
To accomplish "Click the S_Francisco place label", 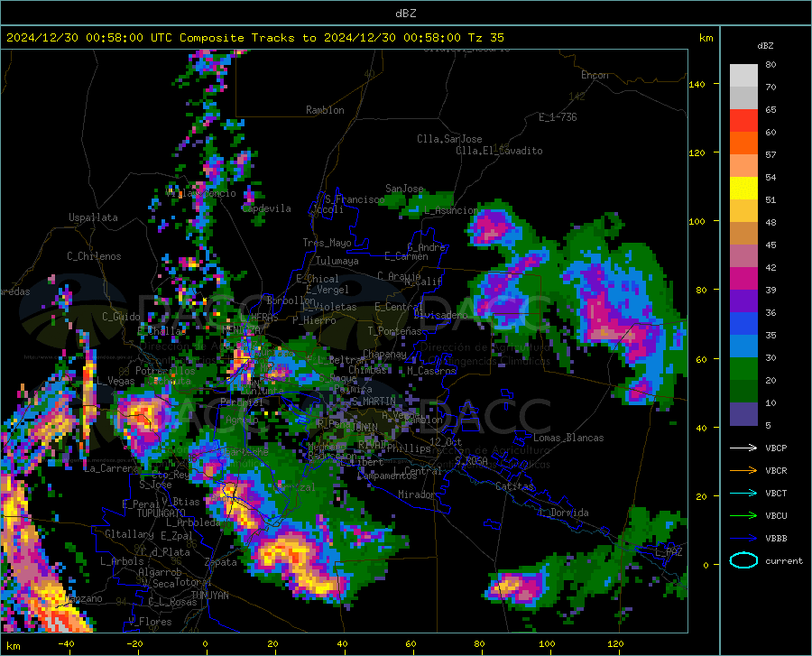I will 355,199.
